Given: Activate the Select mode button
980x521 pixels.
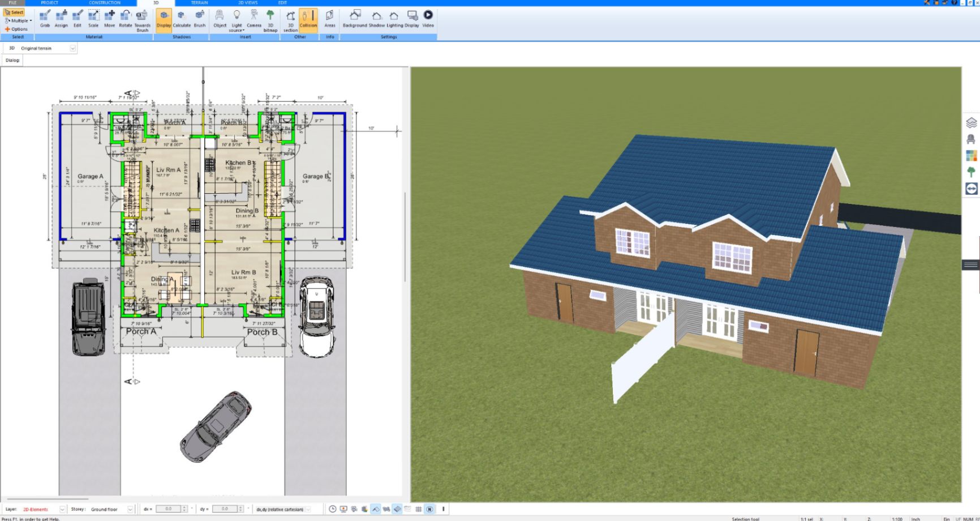Looking at the screenshot, I should (14, 12).
